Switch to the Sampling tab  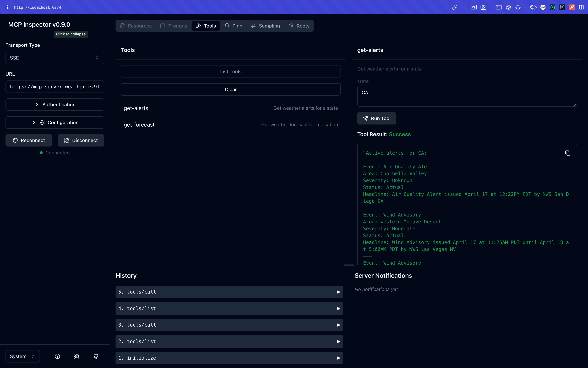(x=265, y=26)
